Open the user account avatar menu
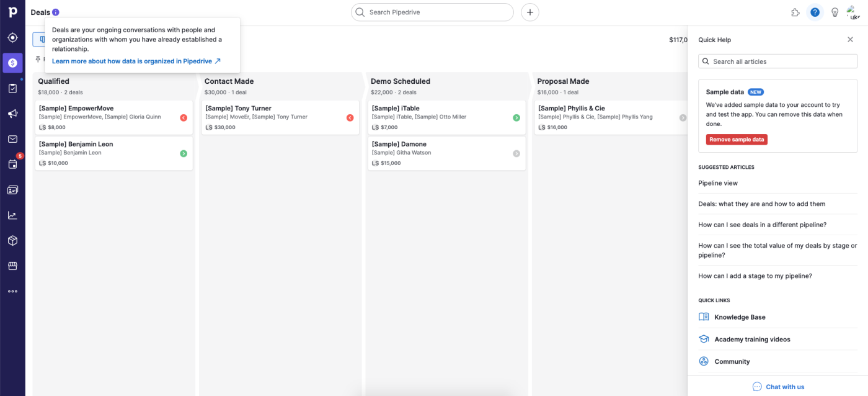The width and height of the screenshot is (868, 396). pyautogui.click(x=854, y=12)
